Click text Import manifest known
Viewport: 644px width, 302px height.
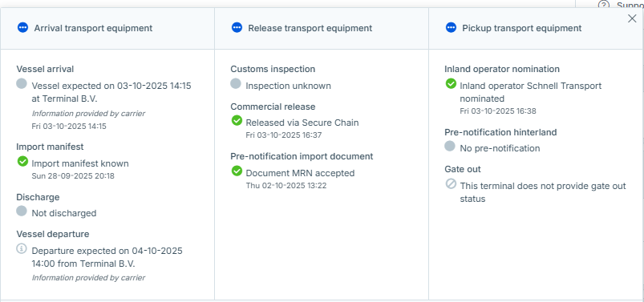(x=80, y=163)
